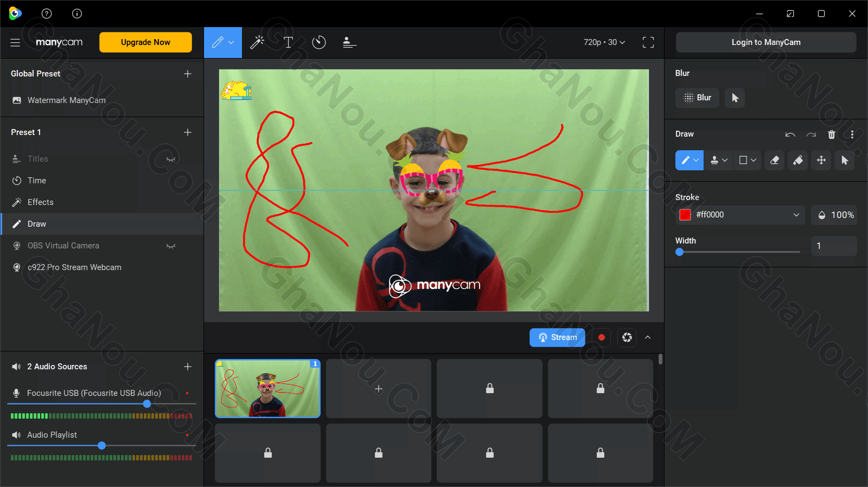The width and height of the screenshot is (868, 487).
Task: Click the 100% stroke opacity field
Action: click(x=834, y=215)
